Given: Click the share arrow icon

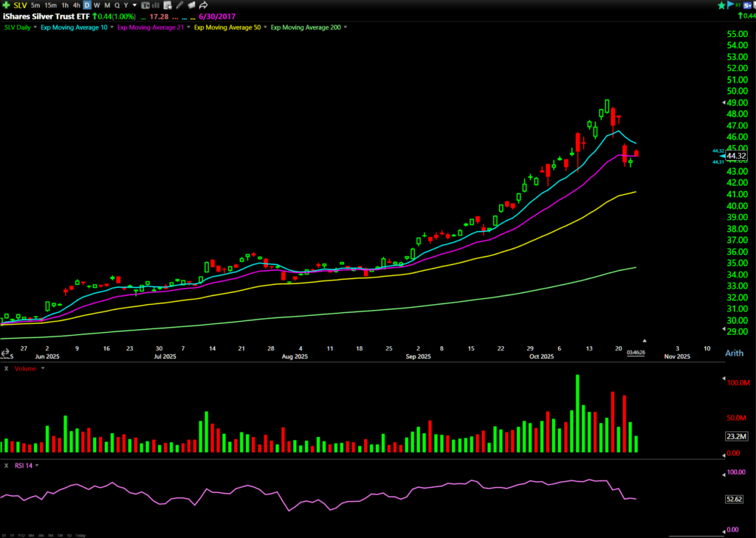Looking at the screenshot, I should [x=202, y=5].
